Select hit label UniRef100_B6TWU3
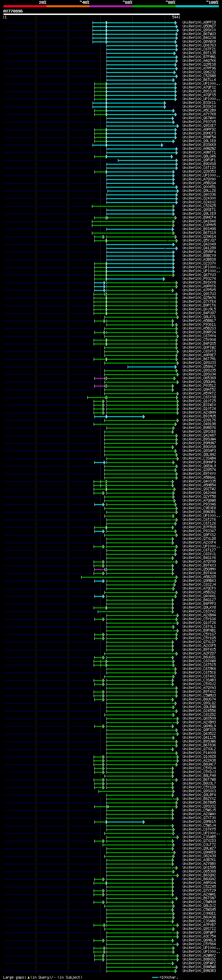This screenshot has width=222, height=980. pyautogui.click(x=199, y=34)
